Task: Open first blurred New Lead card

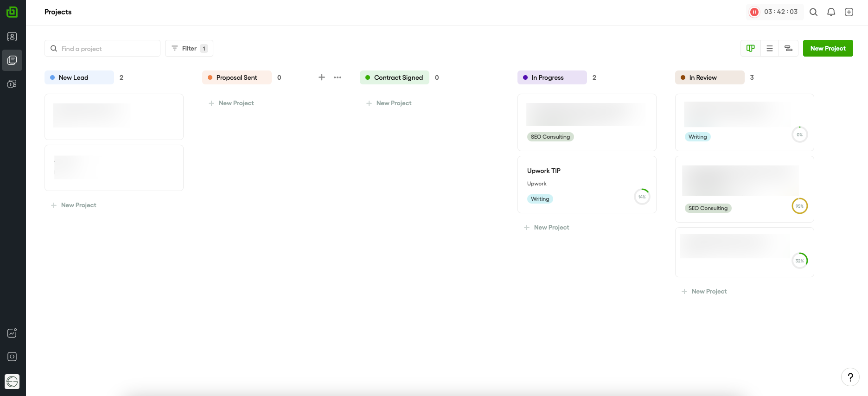Action: (114, 117)
